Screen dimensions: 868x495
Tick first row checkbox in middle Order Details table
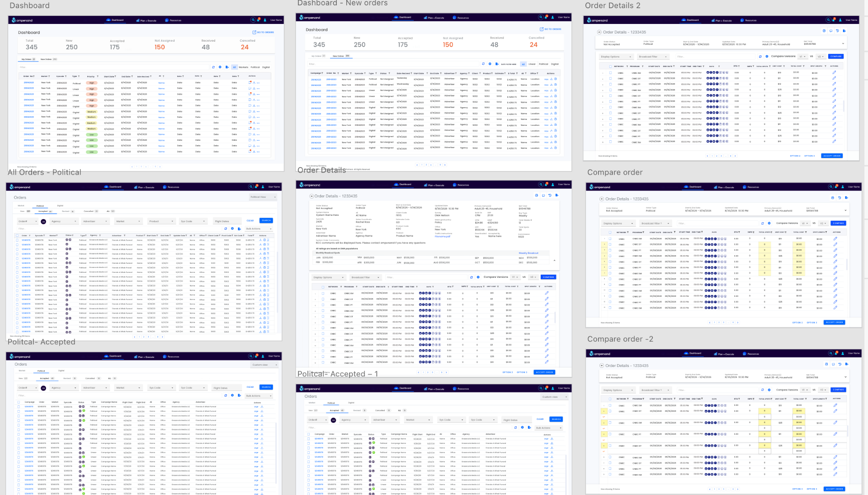click(323, 293)
